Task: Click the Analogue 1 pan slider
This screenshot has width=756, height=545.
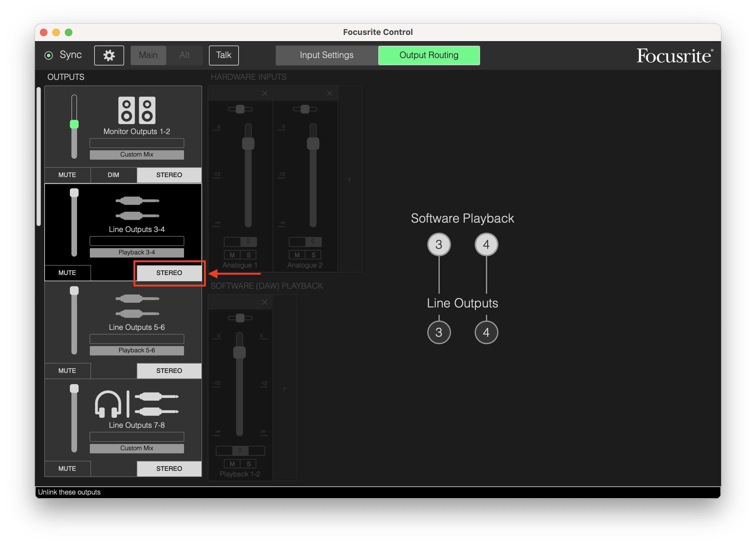Action: pos(240,109)
